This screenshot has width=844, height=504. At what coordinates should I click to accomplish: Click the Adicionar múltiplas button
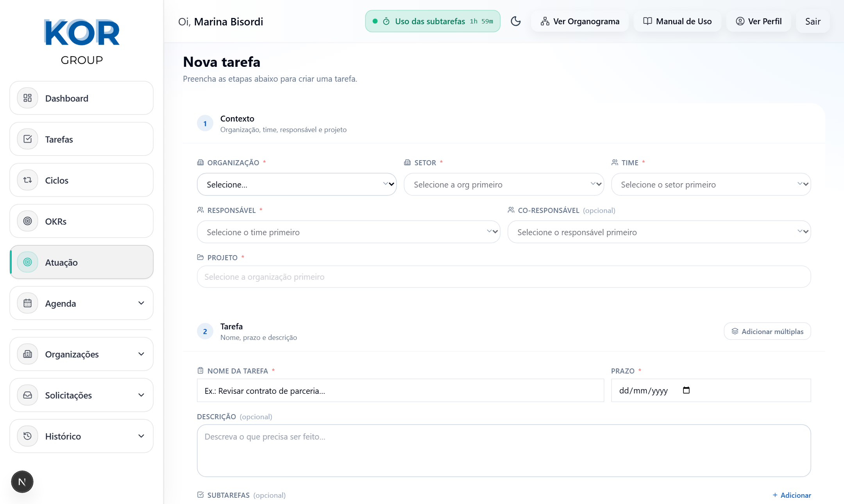(x=767, y=331)
